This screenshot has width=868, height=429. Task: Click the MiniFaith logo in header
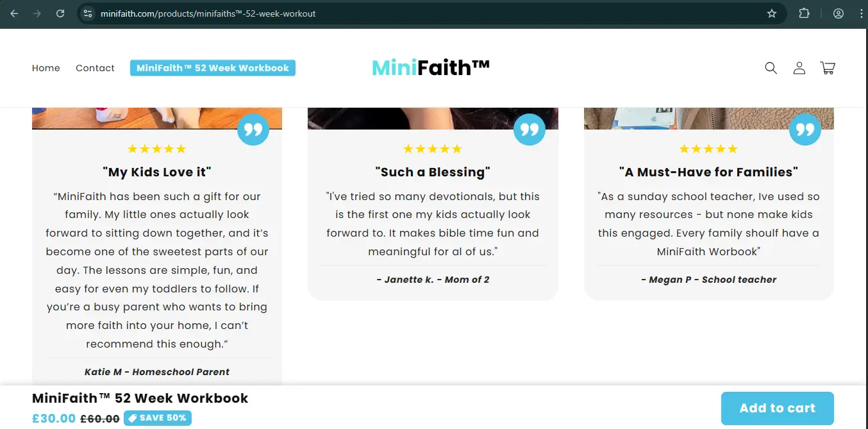[431, 67]
